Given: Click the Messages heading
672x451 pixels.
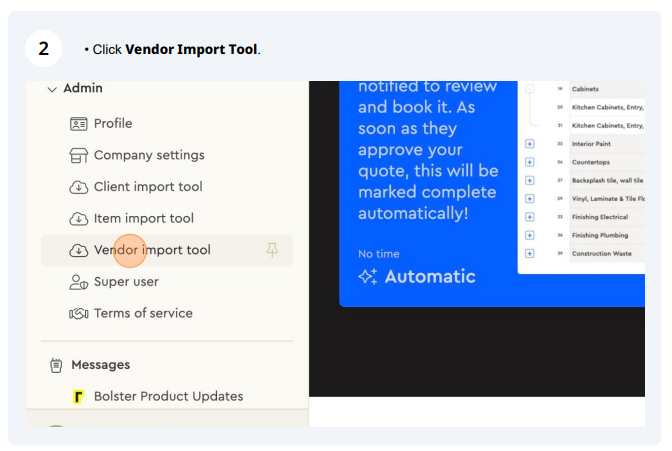Looking at the screenshot, I should pyautogui.click(x=101, y=365).
